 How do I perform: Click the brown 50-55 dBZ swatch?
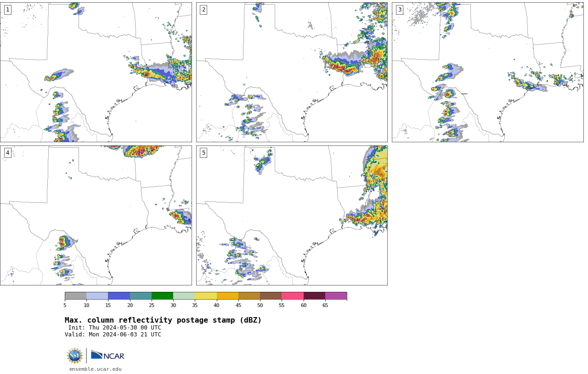pos(271,296)
